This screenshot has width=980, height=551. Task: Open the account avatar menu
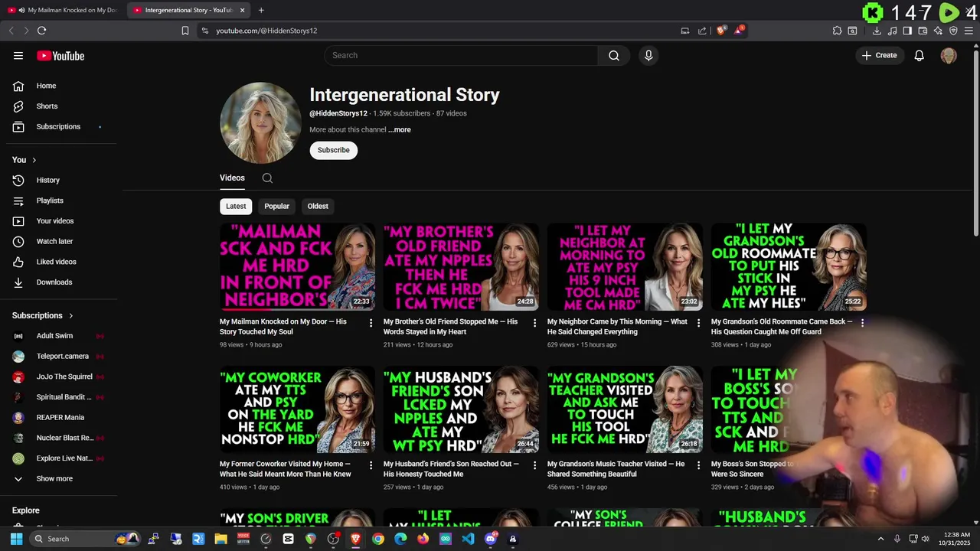(x=949, y=55)
